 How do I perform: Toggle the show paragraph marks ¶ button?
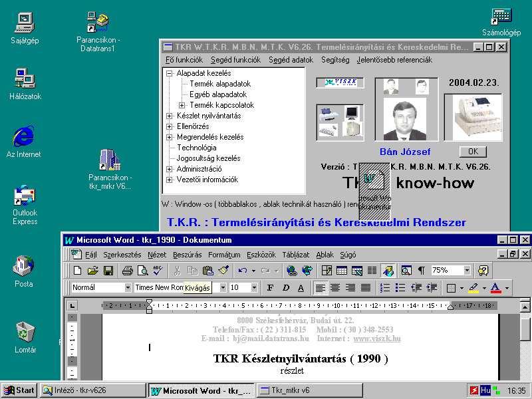click(422, 271)
